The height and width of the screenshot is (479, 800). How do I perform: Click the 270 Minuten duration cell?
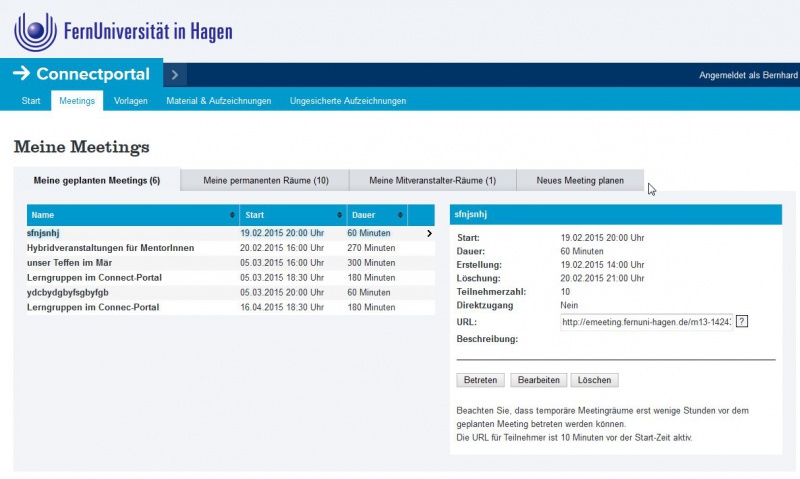[x=371, y=248]
